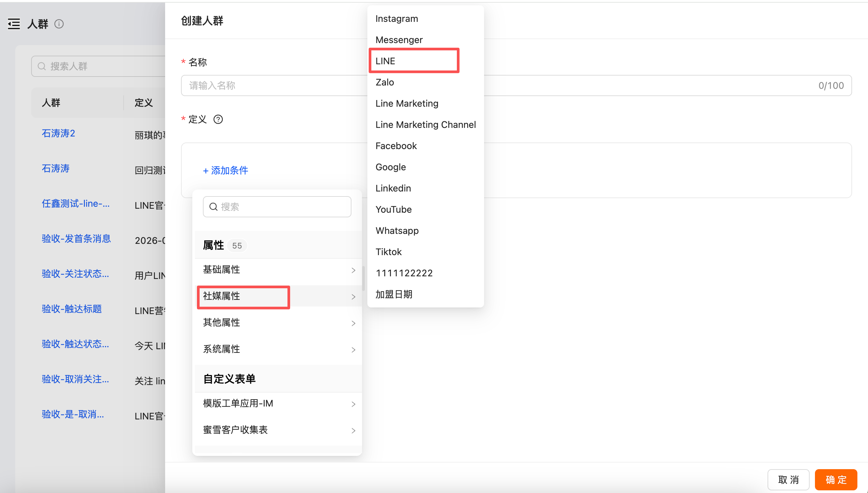Select Line Marketing Channel option
The width and height of the screenshot is (868, 493).
[425, 125]
